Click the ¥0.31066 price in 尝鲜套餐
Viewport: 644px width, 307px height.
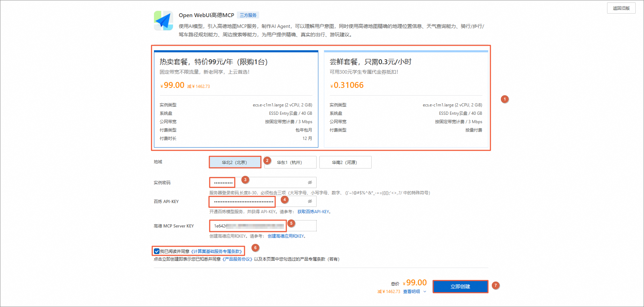coord(347,85)
